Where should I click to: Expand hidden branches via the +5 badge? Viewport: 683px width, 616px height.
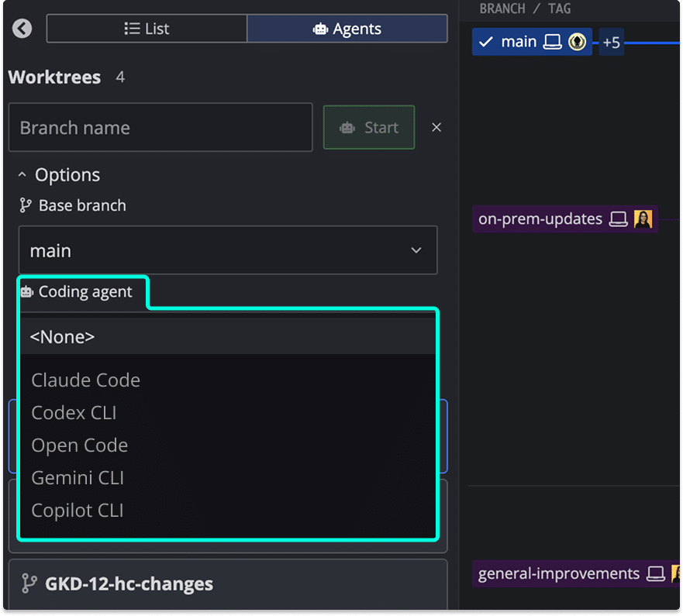[612, 41]
